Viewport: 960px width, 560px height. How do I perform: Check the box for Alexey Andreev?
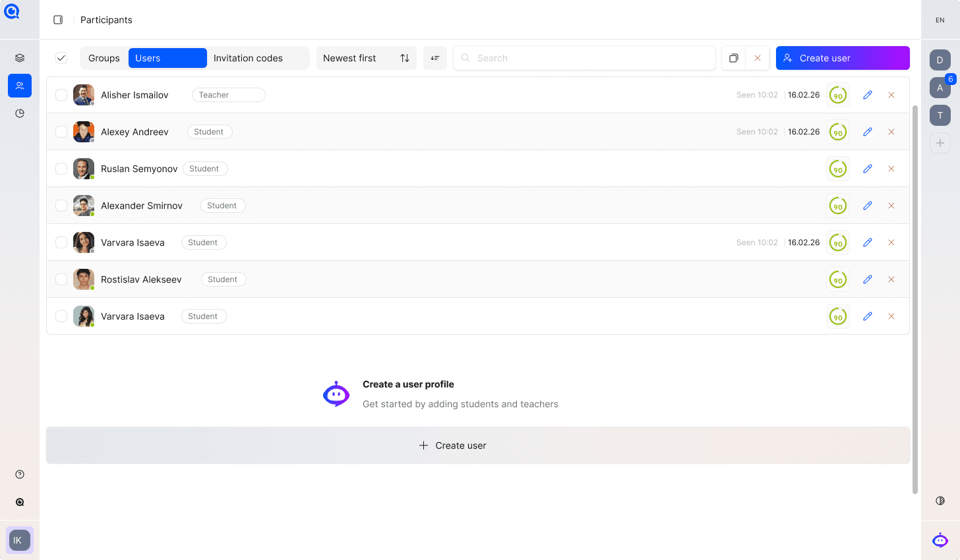coord(61,132)
